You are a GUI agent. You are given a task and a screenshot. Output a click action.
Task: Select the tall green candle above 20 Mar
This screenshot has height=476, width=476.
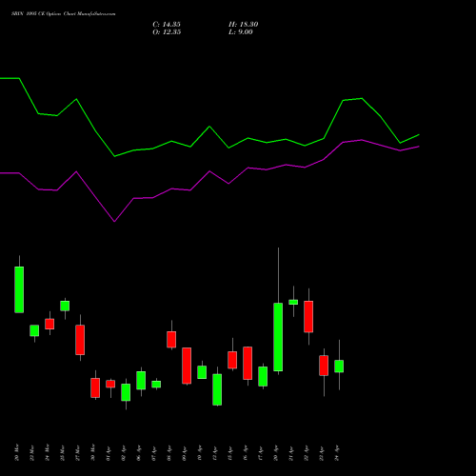[19, 289]
